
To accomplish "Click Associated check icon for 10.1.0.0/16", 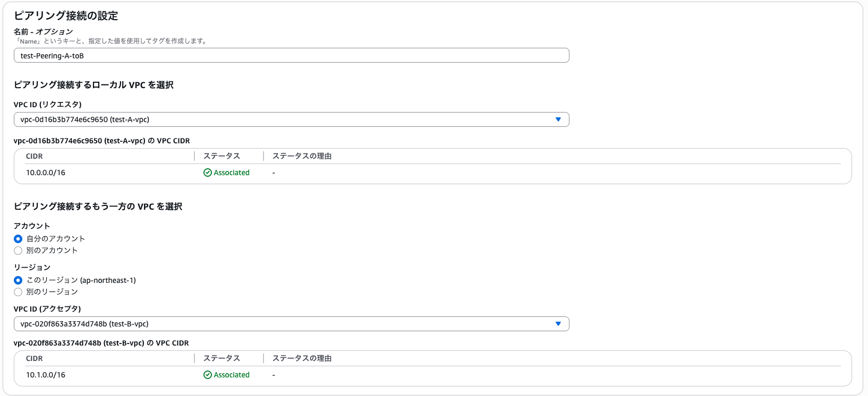I will (x=208, y=375).
